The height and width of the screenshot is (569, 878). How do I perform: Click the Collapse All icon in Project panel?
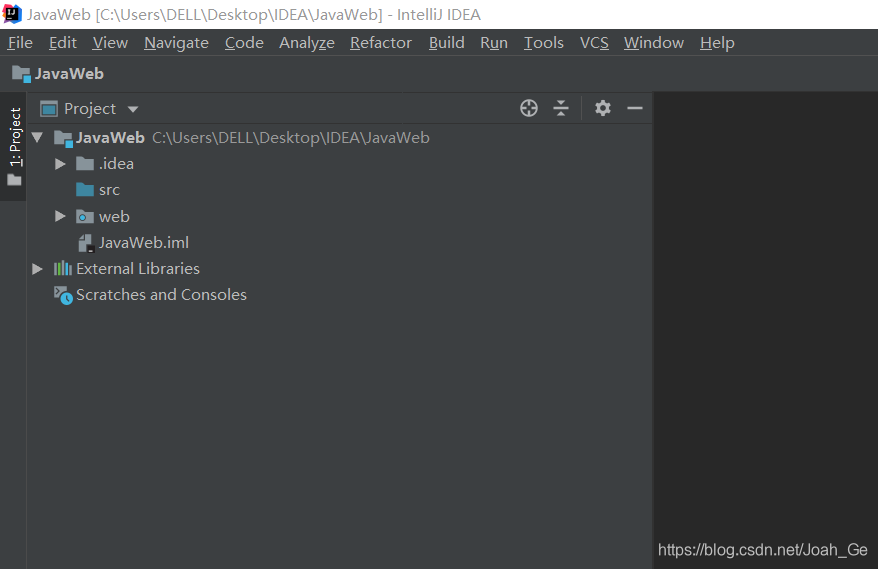coord(561,108)
